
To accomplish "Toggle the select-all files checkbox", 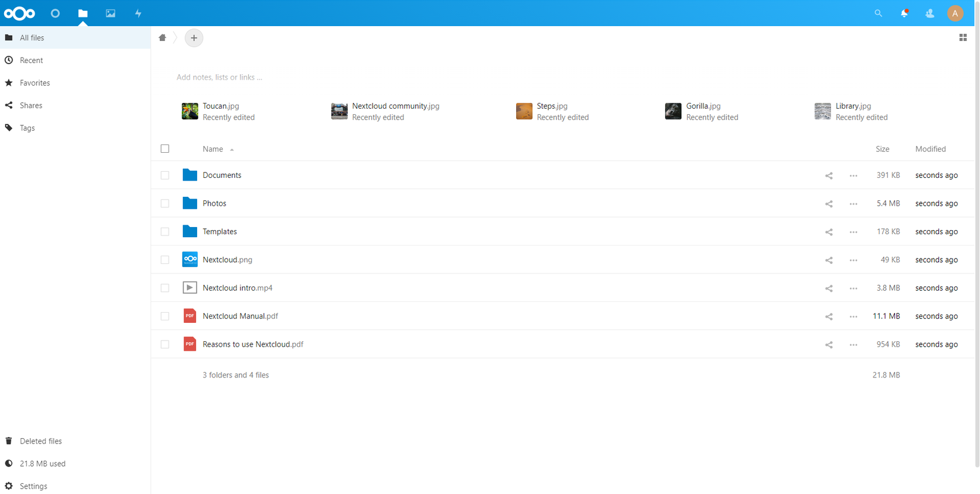I will [165, 149].
